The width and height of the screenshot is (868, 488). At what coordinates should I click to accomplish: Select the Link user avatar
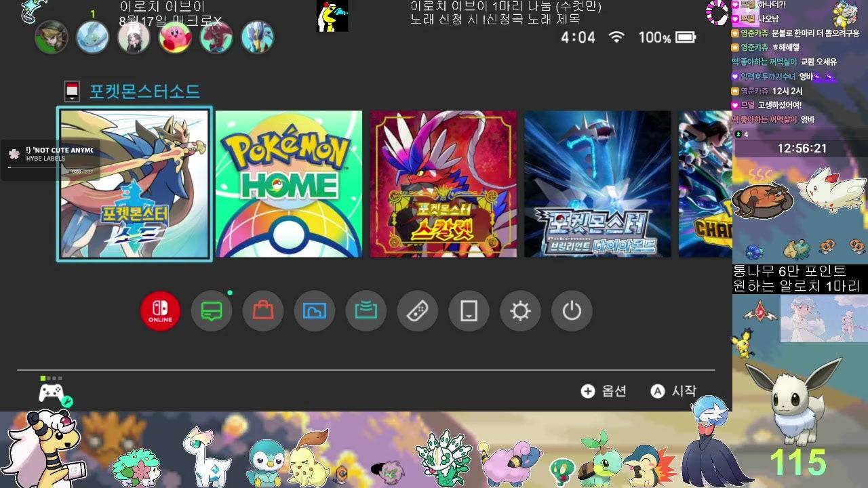click(52, 37)
